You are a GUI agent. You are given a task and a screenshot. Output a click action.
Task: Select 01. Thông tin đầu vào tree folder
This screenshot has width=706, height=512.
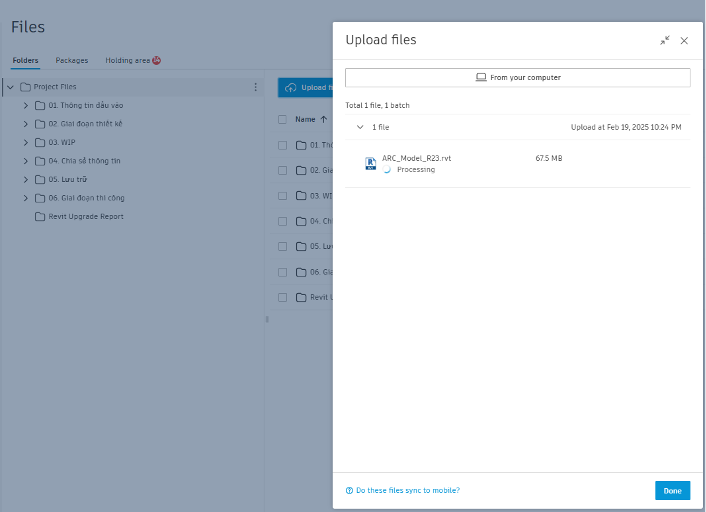86,105
